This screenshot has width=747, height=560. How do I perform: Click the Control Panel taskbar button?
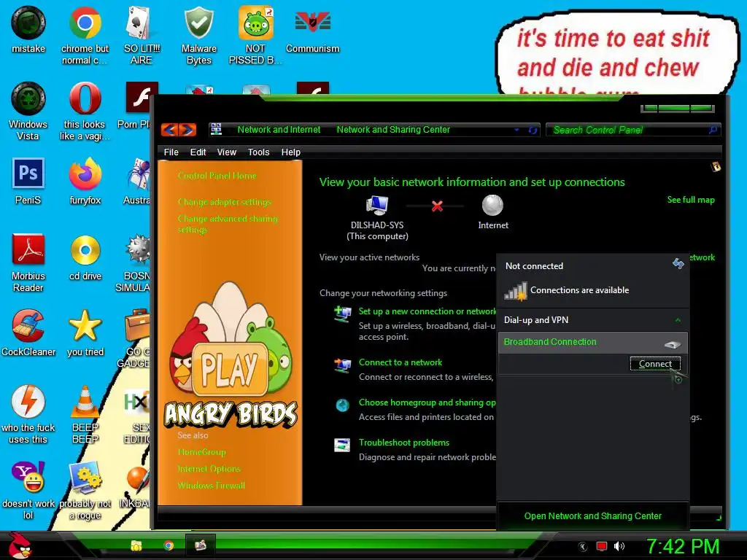click(x=201, y=545)
